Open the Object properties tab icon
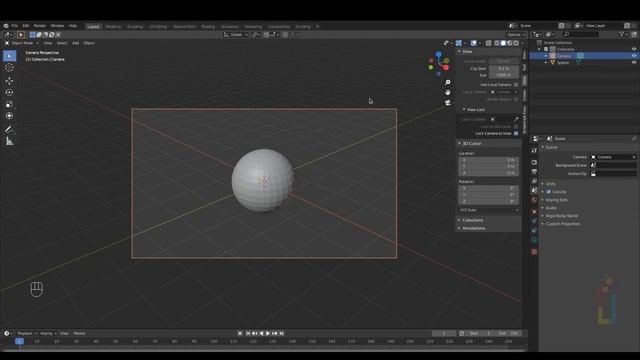This screenshot has width=640, height=360. click(534, 211)
